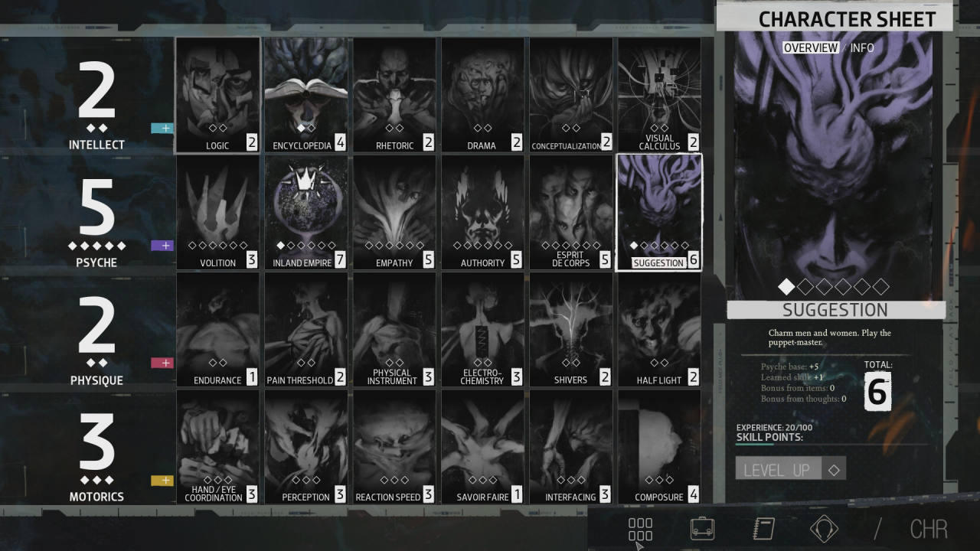Open the Encyclopedia skill card
This screenshot has width=980, height=551.
coord(305,95)
